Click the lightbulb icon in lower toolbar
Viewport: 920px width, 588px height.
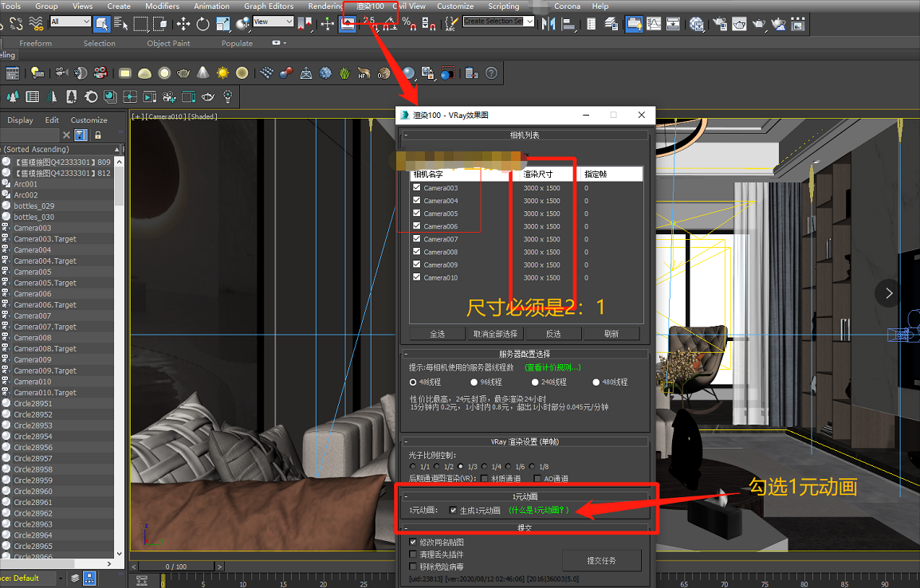tap(228, 96)
